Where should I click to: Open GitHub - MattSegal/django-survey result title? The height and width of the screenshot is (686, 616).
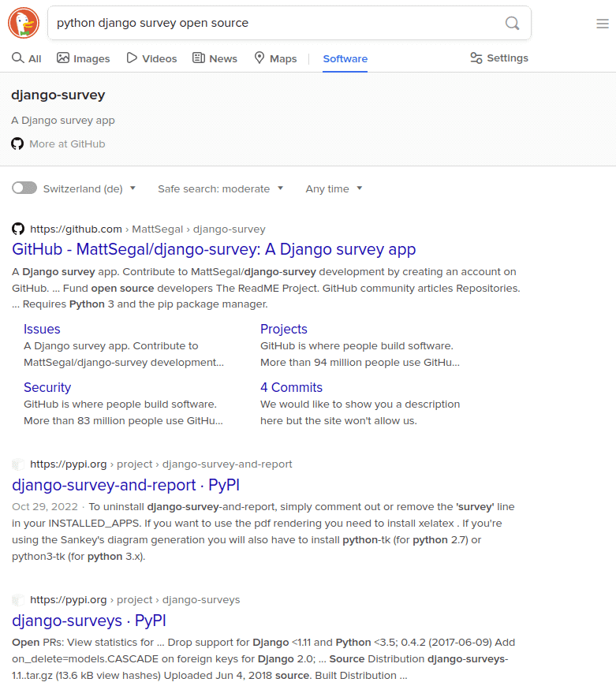[214, 249]
